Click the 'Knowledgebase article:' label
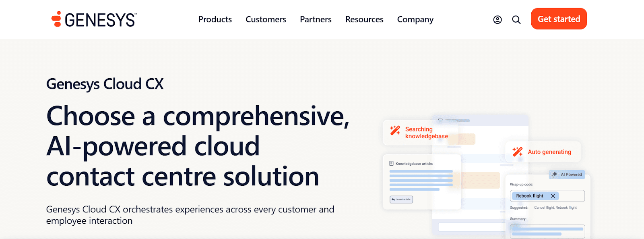644x239 pixels. [x=414, y=164]
